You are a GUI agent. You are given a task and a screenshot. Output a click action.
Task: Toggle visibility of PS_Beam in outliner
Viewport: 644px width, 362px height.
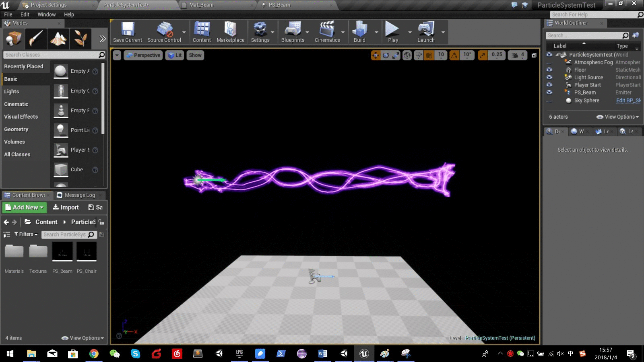click(549, 93)
